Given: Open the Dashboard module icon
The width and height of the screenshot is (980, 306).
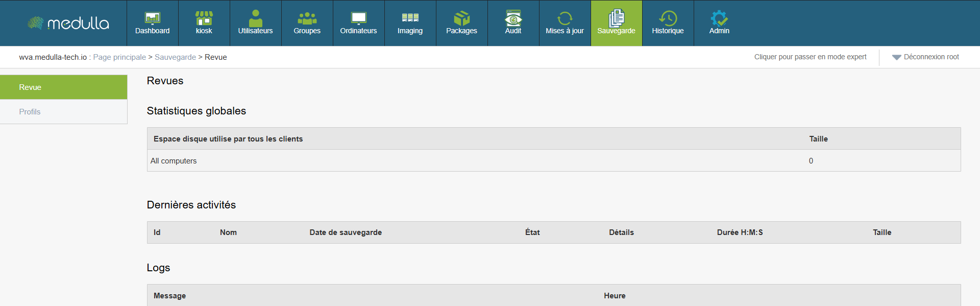Looking at the screenshot, I should (152, 18).
